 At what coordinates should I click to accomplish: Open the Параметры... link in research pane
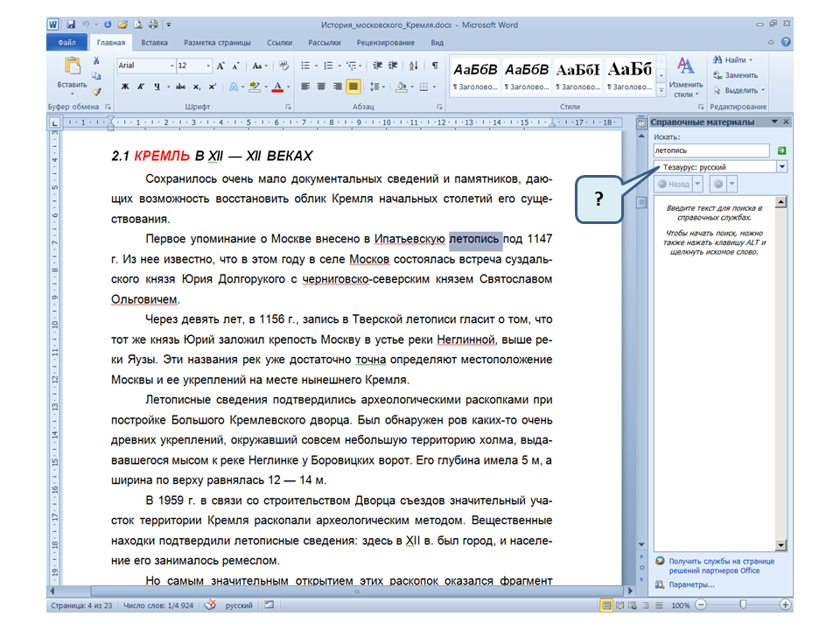point(691,584)
